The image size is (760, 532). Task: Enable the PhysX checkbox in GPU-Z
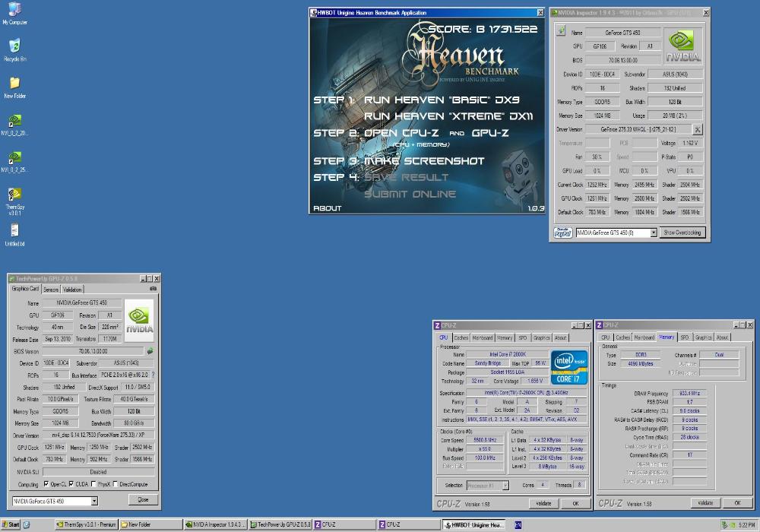(93, 484)
